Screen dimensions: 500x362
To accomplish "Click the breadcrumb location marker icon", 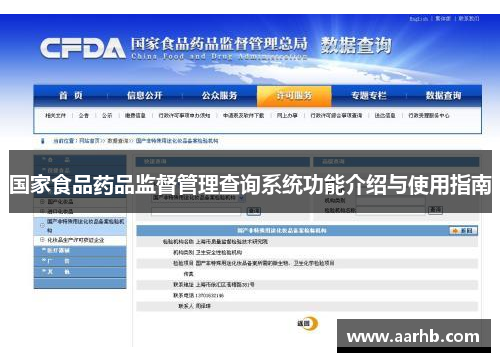I will point(43,141).
